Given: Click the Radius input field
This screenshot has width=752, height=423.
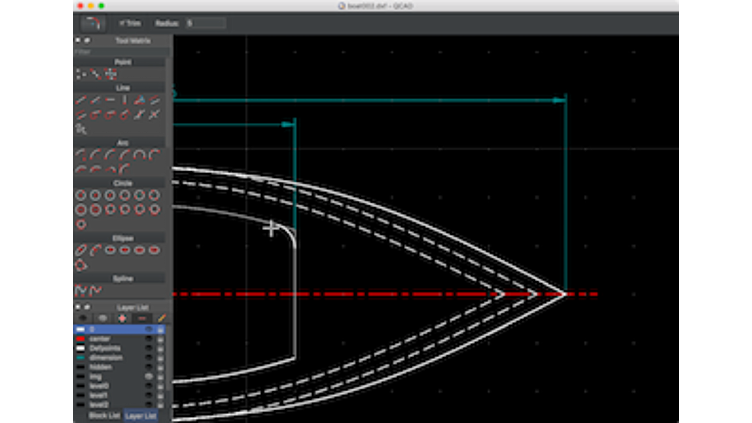Looking at the screenshot, I should click(204, 23).
